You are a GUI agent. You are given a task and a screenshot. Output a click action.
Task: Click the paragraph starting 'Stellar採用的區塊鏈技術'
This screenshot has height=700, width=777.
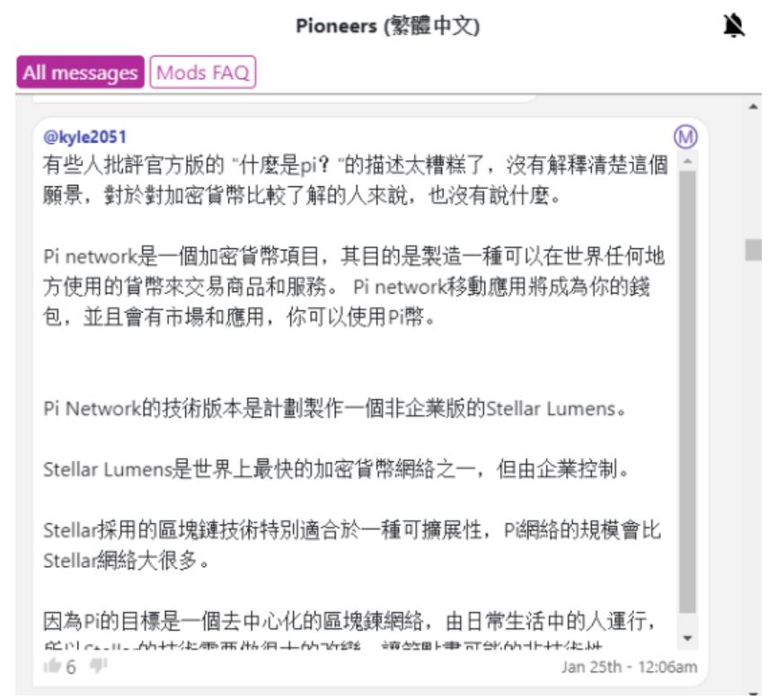[352, 545]
